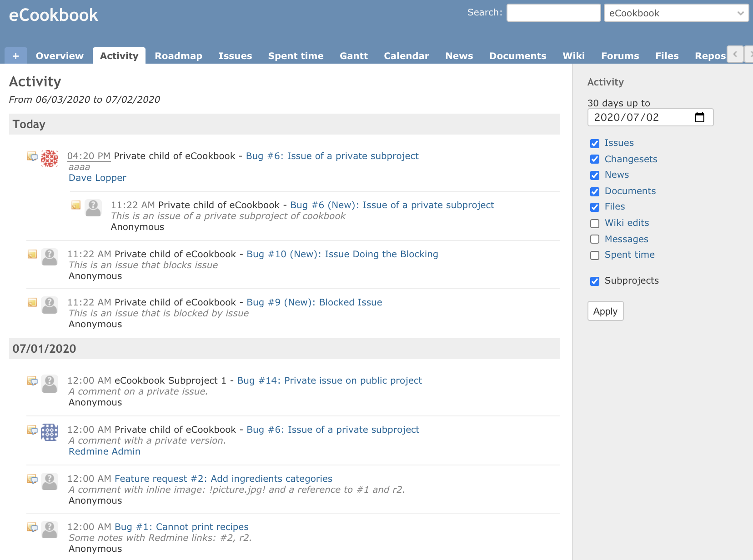Open Bug #10 Issue Doing the Blocking link
The width and height of the screenshot is (753, 560).
[x=342, y=254]
